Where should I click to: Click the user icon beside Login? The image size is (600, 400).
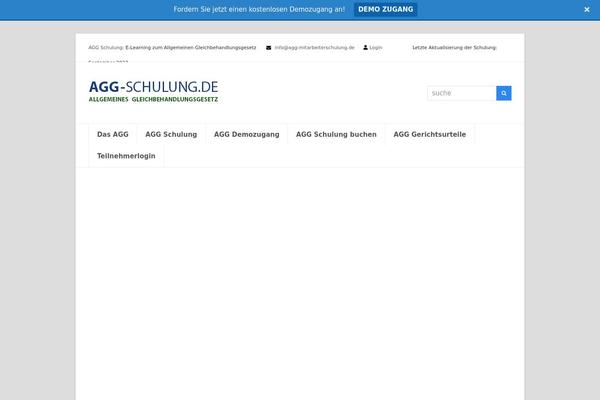click(365, 47)
